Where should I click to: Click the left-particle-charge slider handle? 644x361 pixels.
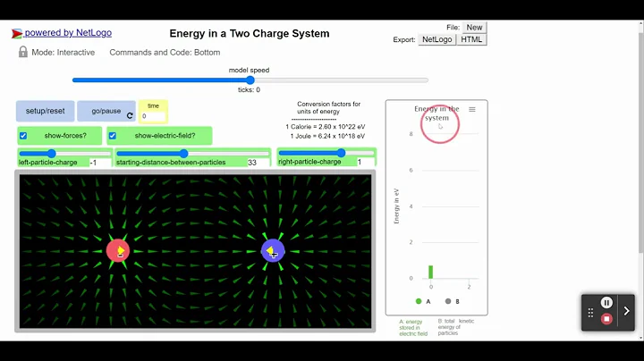pyautogui.click(x=51, y=154)
